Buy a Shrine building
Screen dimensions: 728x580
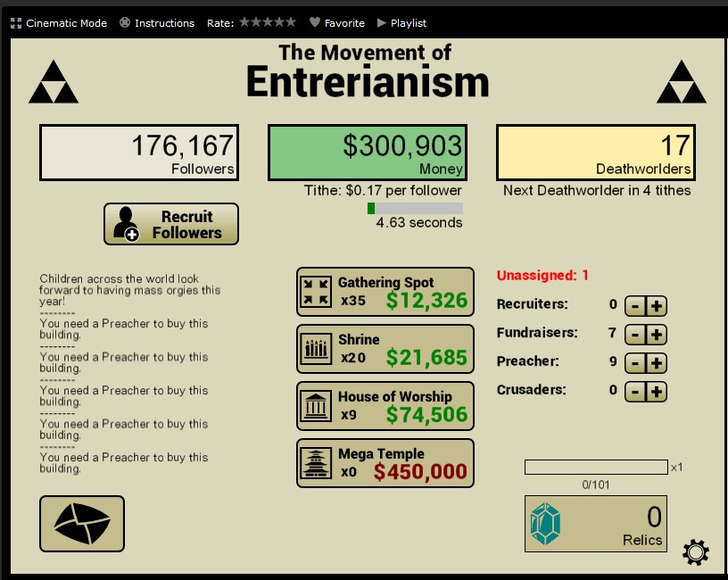tap(385, 349)
